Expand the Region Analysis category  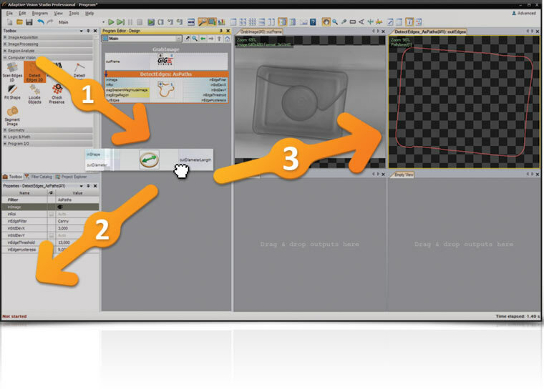pos(5,51)
